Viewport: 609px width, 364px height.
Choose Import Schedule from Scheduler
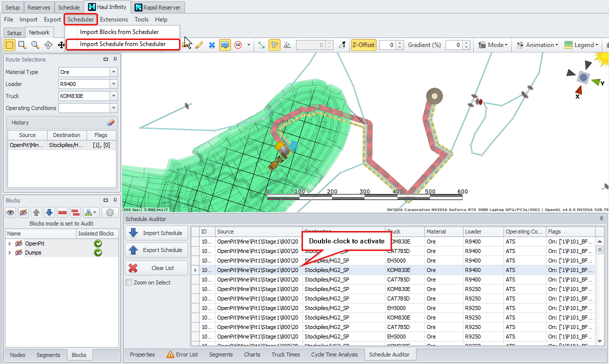[x=122, y=44]
